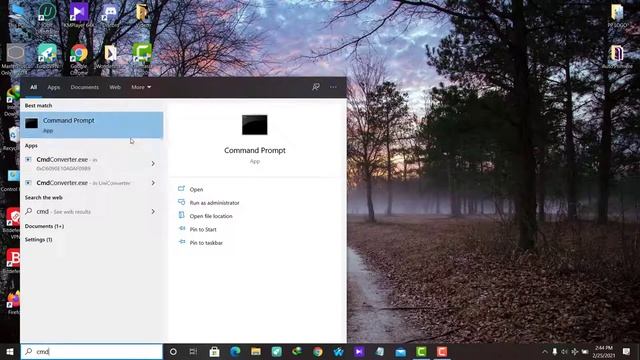The width and height of the screenshot is (640, 360).
Task: Click the volume icon in system tray
Action: point(564,351)
